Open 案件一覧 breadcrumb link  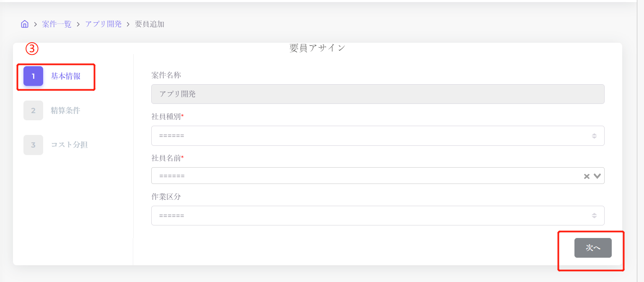57,24
